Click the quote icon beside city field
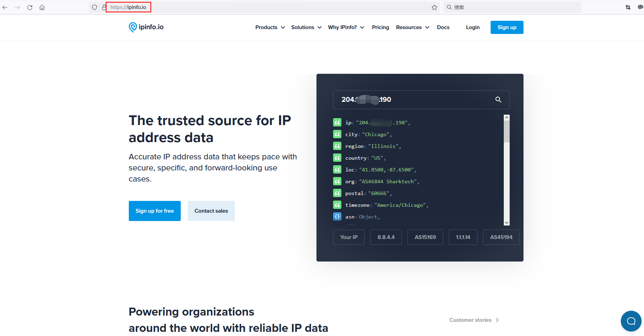The image size is (644, 336). (x=337, y=134)
